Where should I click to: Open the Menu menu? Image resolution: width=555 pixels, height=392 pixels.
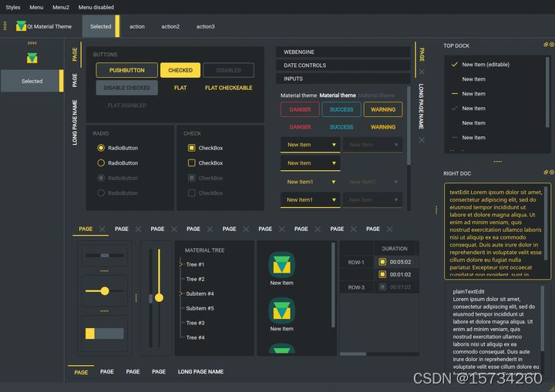coord(36,7)
